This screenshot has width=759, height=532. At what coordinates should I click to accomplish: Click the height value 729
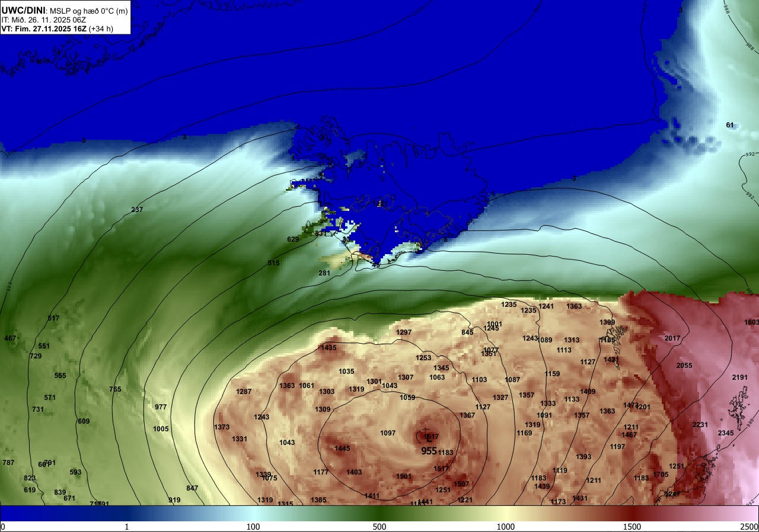click(x=36, y=356)
